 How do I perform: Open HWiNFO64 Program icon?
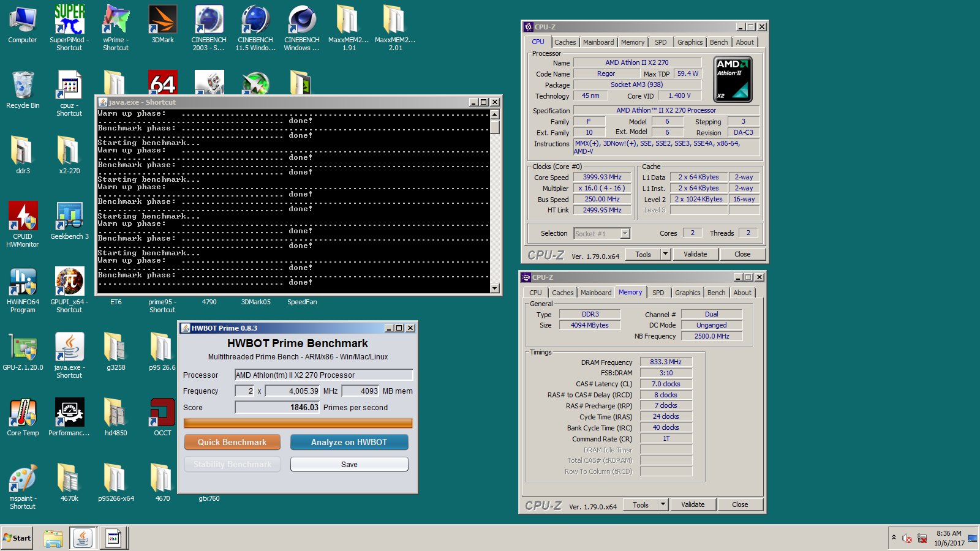[23, 290]
